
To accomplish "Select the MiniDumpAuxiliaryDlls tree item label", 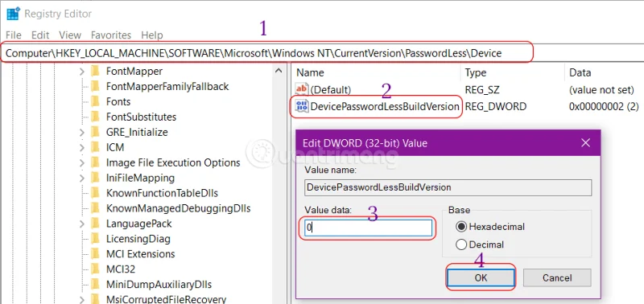I will coord(159,285).
